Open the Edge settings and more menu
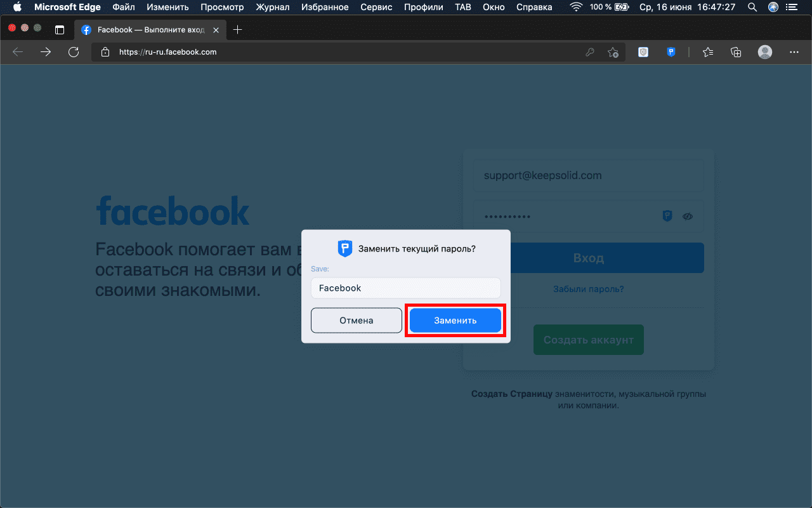812x508 pixels. pos(794,52)
